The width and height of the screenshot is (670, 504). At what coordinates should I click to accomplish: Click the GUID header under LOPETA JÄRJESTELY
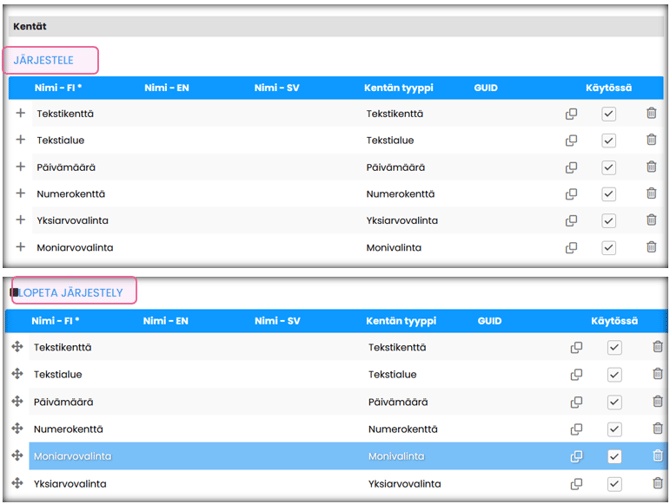(490, 321)
